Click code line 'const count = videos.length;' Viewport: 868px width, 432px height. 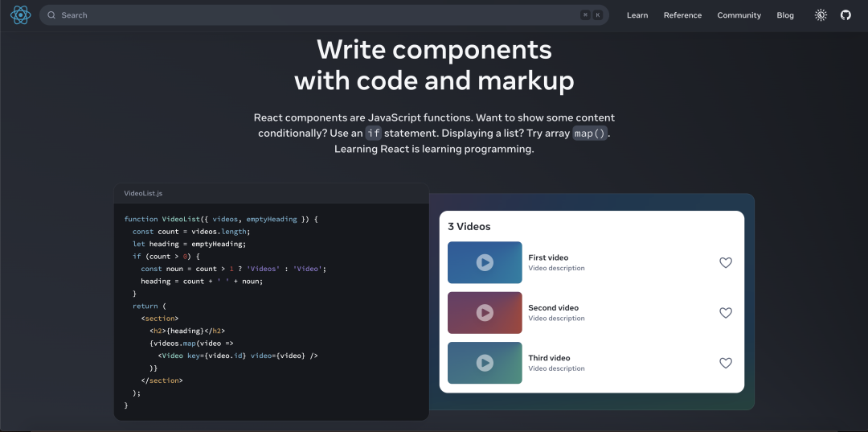click(191, 232)
